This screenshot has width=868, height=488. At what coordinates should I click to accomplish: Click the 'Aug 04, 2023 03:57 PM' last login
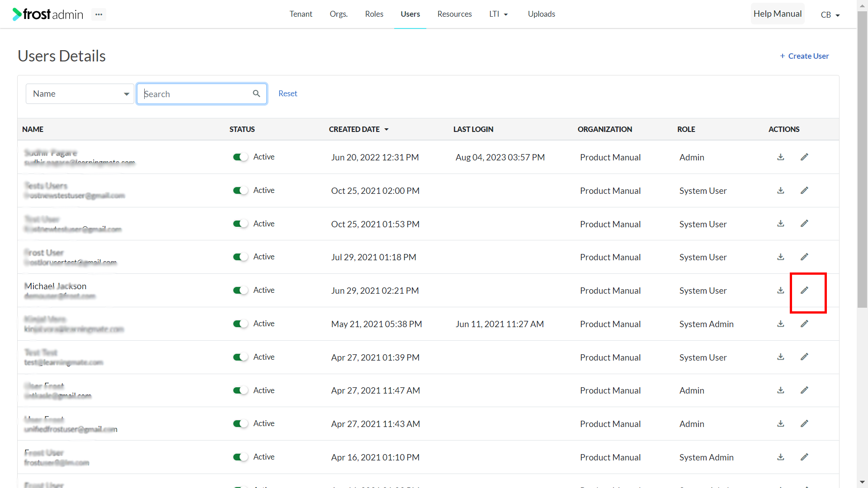500,157
